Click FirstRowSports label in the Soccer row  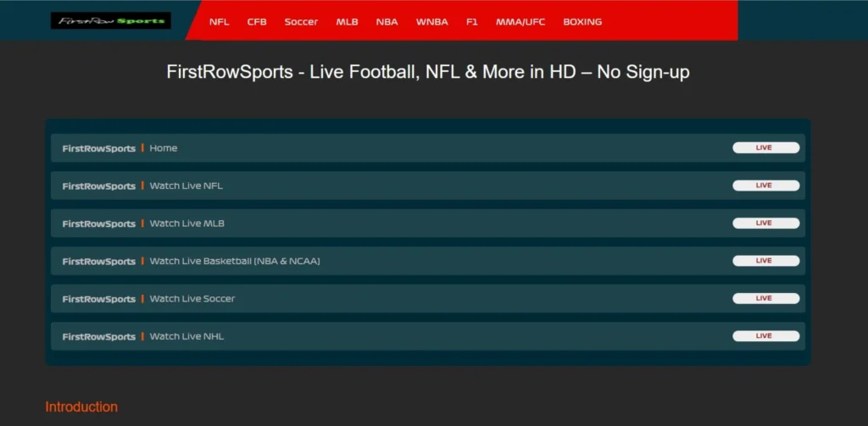click(98, 299)
